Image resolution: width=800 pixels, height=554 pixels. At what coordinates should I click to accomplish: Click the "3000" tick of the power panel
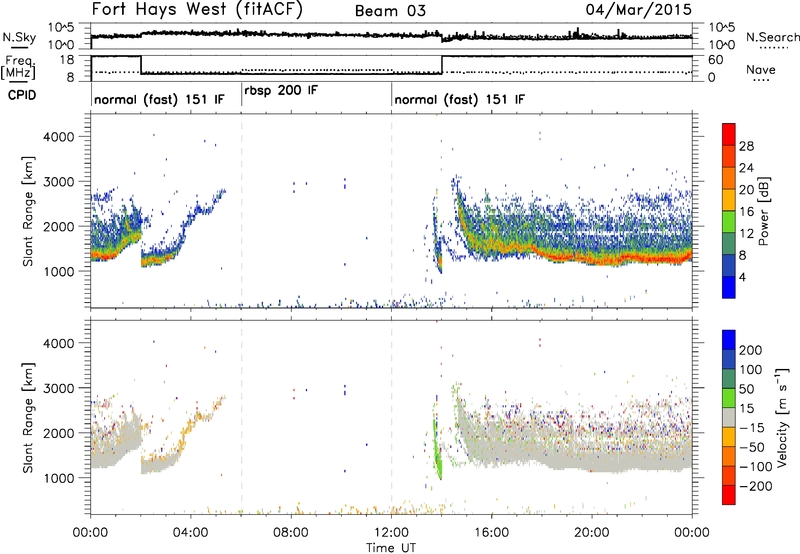tap(58, 182)
